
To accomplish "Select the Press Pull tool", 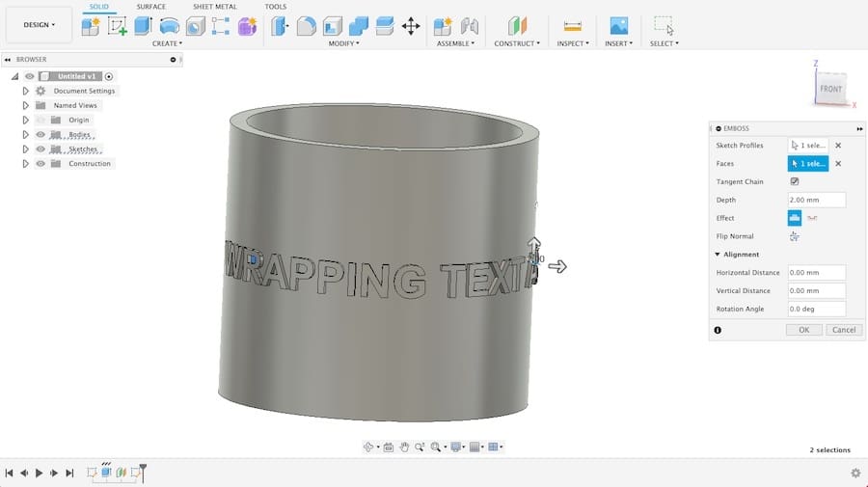I will pos(280,26).
